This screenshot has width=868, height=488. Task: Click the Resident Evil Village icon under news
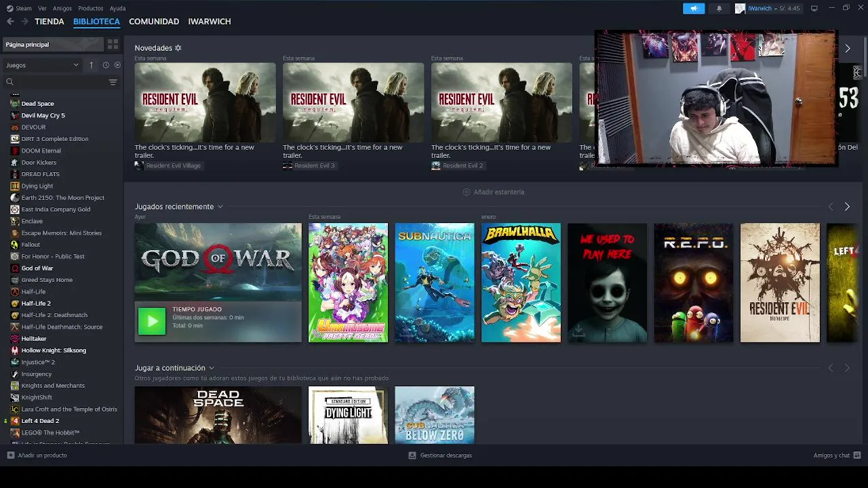coord(139,165)
